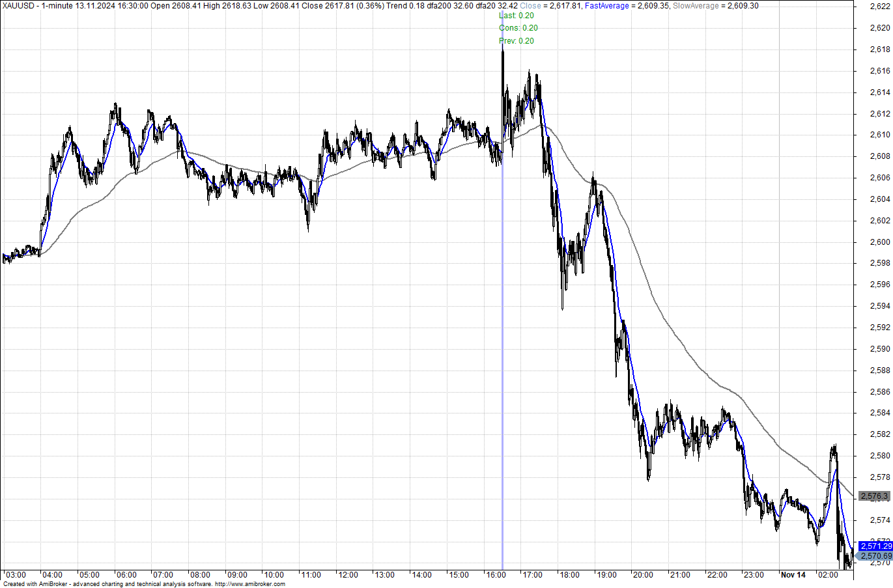893x588 pixels.
Task: Click the 2,588 price axis label
Action: tap(880, 371)
